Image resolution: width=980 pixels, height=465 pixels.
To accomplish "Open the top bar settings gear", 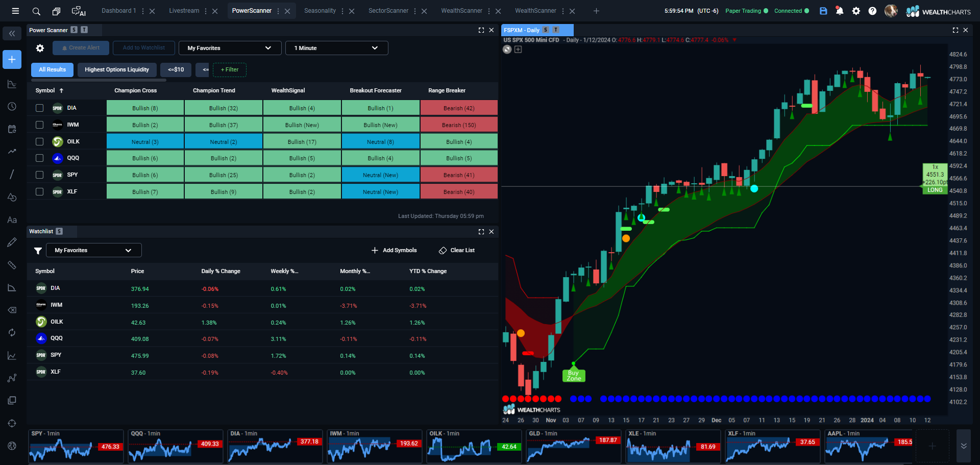I will click(856, 11).
